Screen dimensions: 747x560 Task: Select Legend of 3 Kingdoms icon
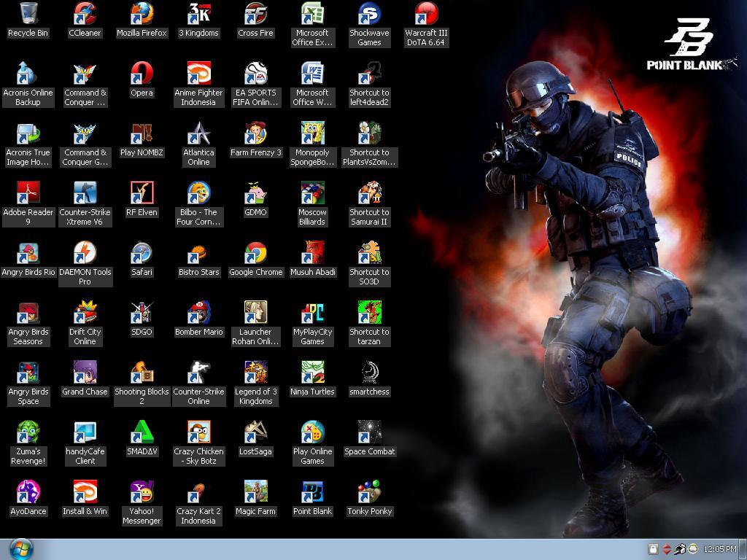[256, 373]
